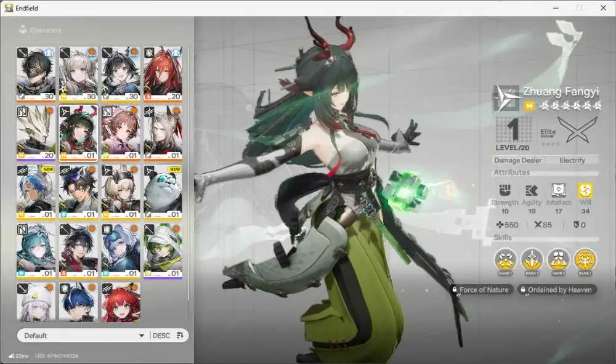Click the Electrify tag
The width and height of the screenshot is (616, 364).
572,160
